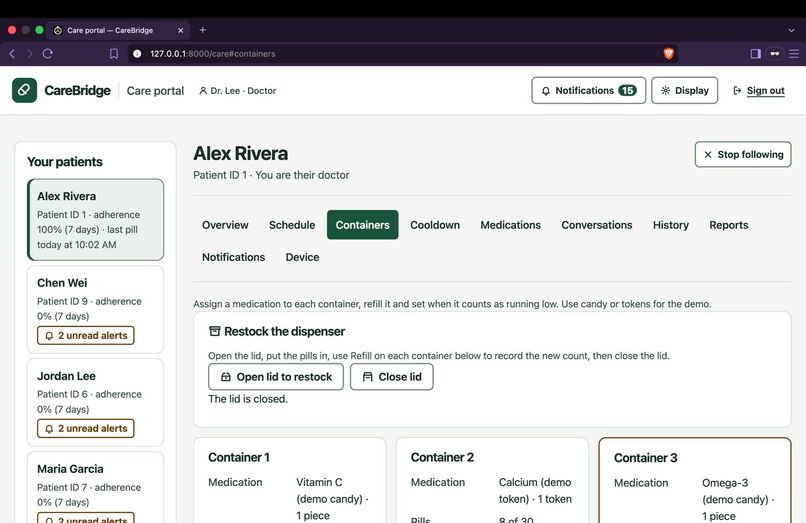Close the Care portal browser tab

point(180,30)
